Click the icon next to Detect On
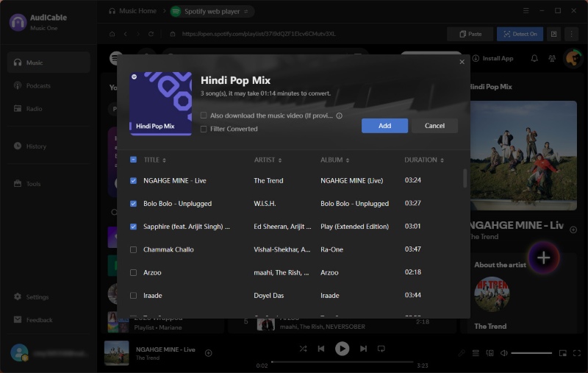 point(553,34)
